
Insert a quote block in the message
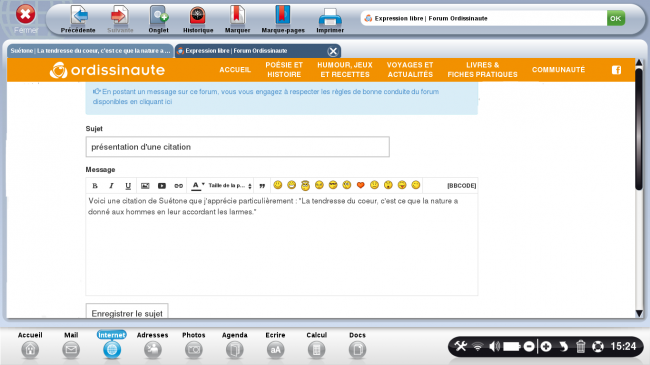[262, 185]
